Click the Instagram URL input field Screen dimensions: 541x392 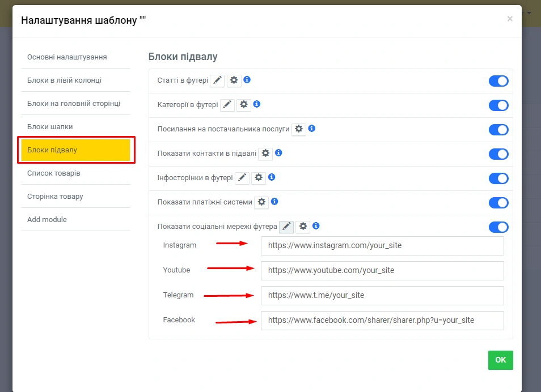382,246
